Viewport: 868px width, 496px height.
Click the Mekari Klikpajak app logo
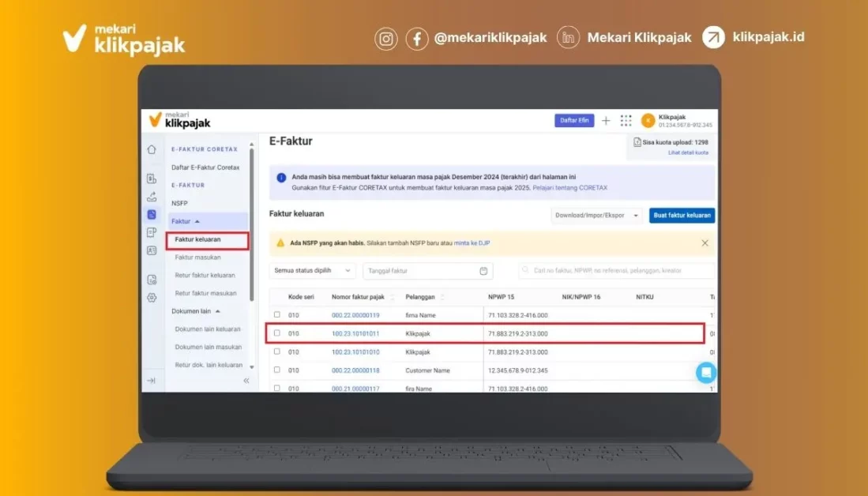tap(179, 120)
